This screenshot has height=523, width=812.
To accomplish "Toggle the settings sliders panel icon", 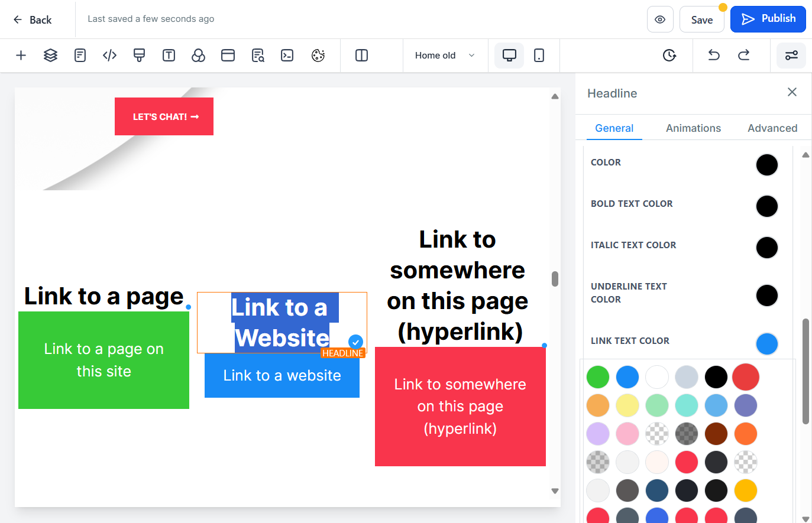I will [791, 56].
